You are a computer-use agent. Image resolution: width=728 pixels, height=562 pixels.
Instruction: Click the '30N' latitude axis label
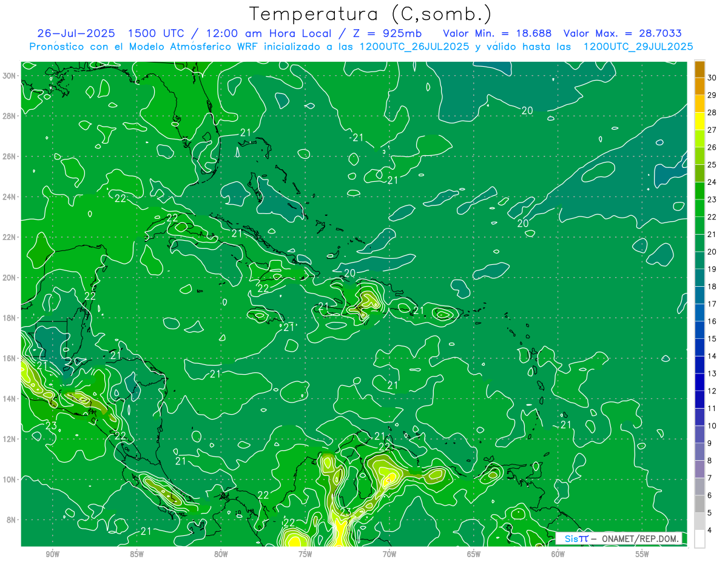[10, 76]
